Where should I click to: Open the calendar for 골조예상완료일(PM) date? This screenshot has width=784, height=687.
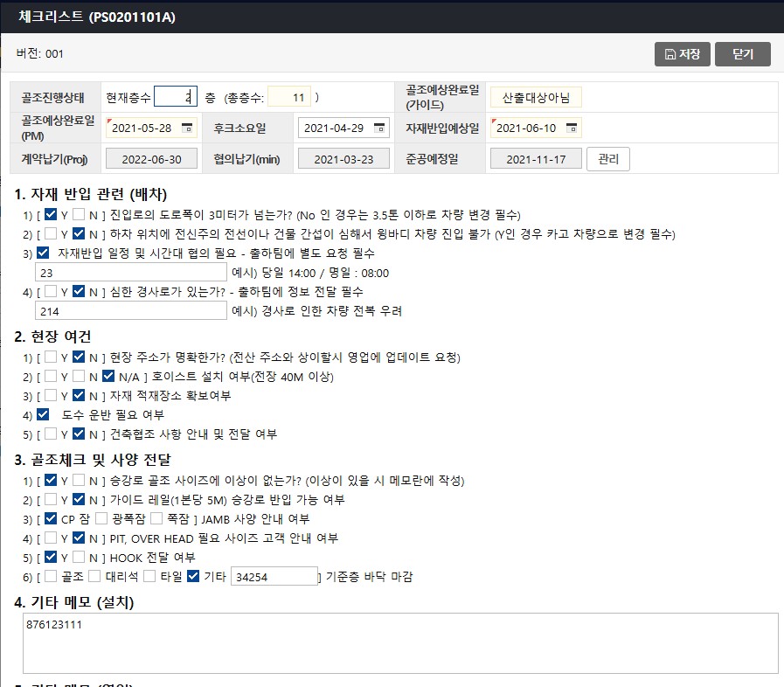click(x=187, y=128)
